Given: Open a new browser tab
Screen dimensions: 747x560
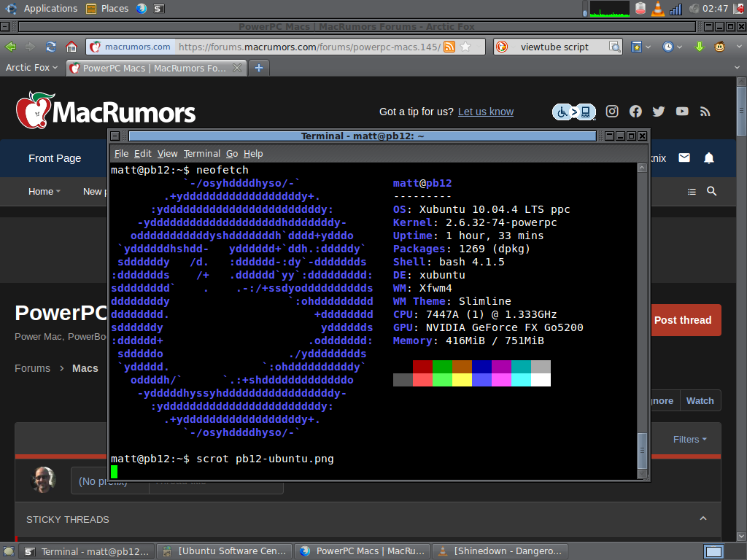Looking at the screenshot, I should click(259, 68).
